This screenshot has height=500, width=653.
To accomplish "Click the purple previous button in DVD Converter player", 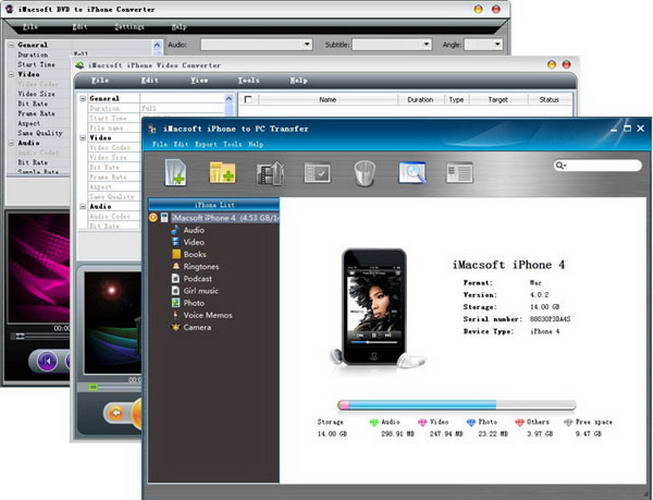I will (47, 361).
